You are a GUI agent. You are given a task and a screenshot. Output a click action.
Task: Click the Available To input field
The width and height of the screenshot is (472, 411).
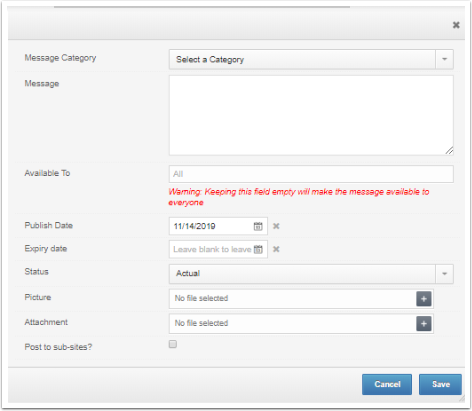[x=311, y=174]
